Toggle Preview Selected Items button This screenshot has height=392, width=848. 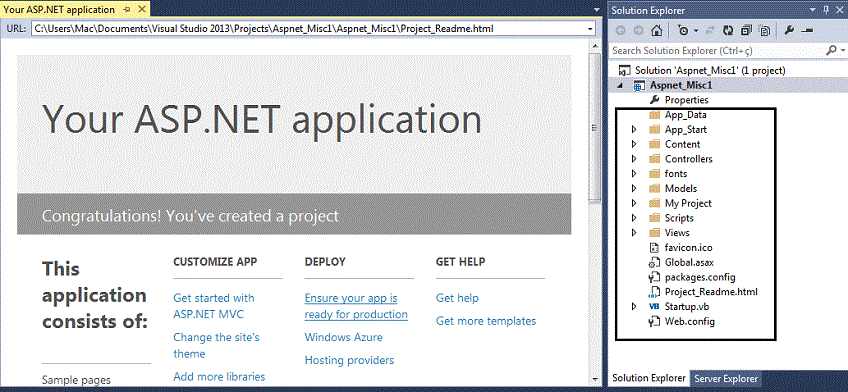807,31
